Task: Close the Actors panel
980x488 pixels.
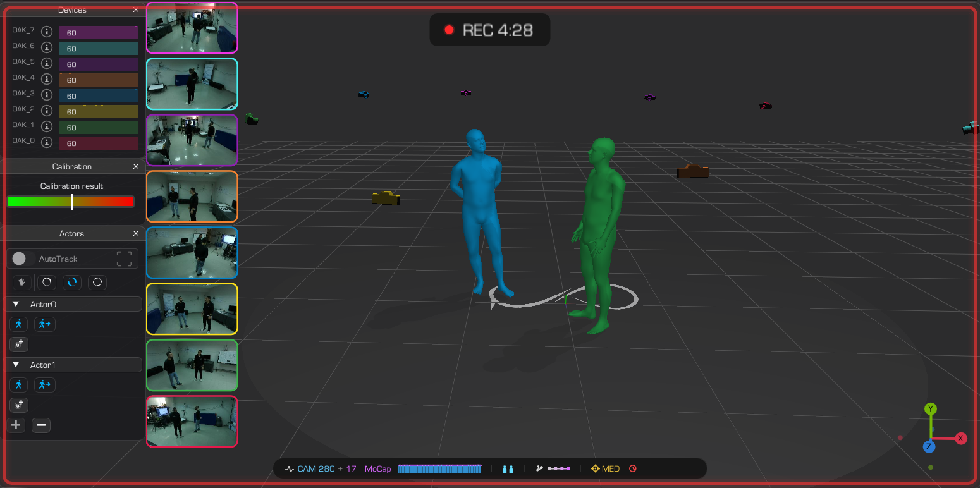Action: pyautogui.click(x=136, y=233)
